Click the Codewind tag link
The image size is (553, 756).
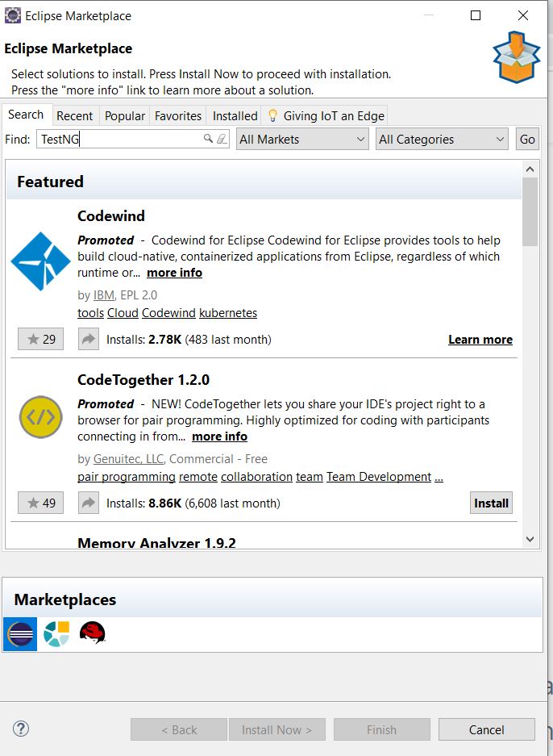(x=168, y=313)
